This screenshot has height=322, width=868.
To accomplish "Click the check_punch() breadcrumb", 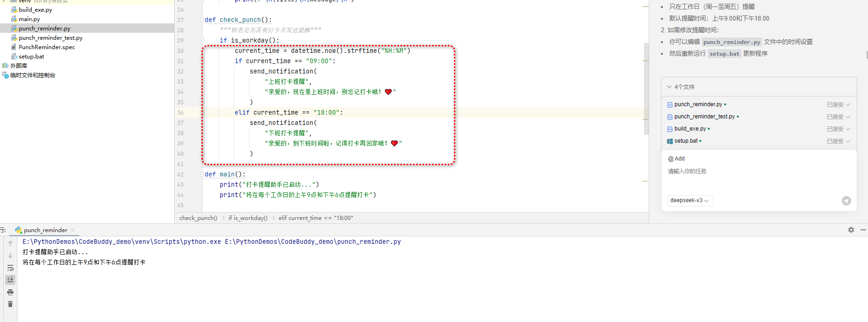I will coord(198,218).
